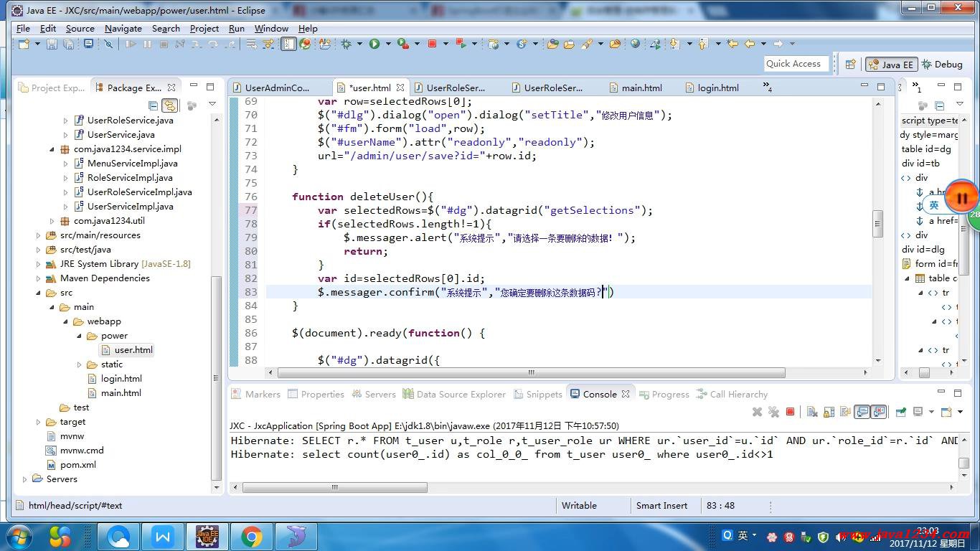
Task: Click the Open Perspective icon
Action: tap(850, 64)
